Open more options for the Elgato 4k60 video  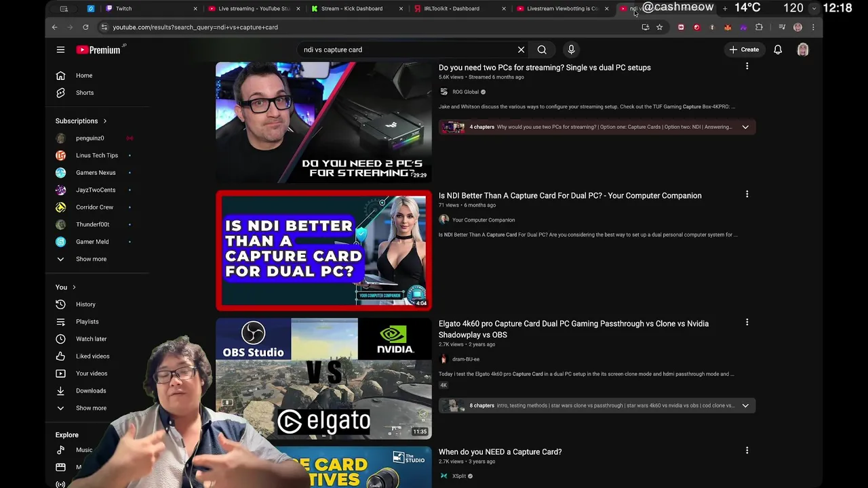point(747,323)
